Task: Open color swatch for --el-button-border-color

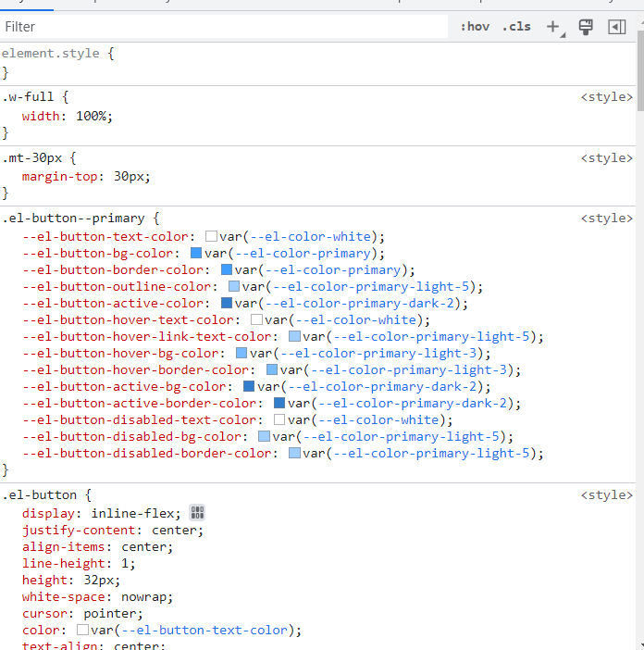Action: (227, 269)
